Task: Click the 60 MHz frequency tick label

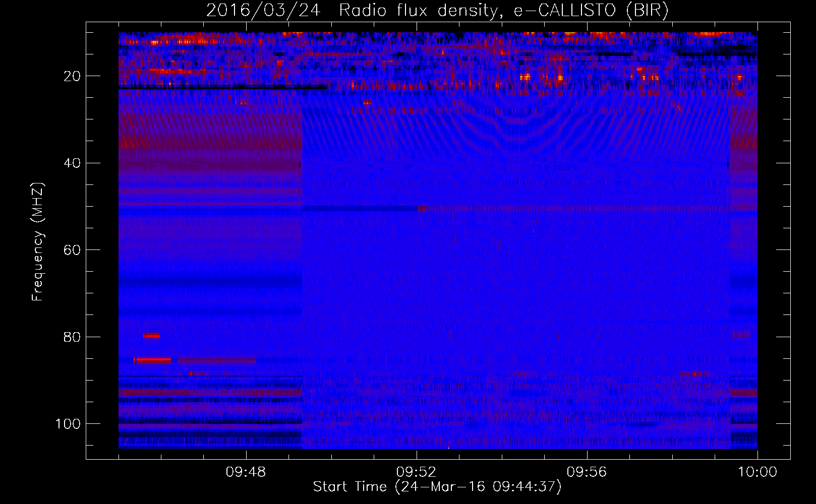Action: click(x=72, y=250)
